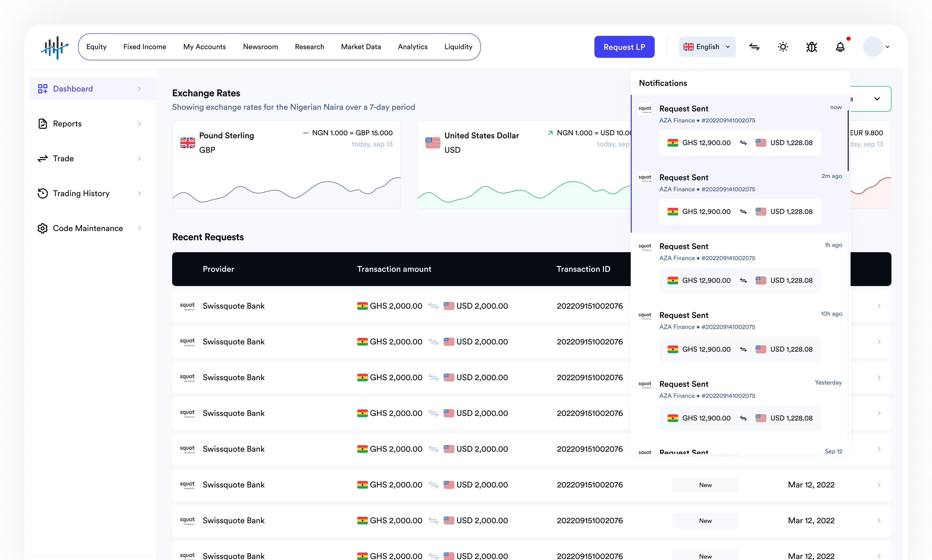
Task: Click the Trade arrows sidebar icon
Action: 43,159
